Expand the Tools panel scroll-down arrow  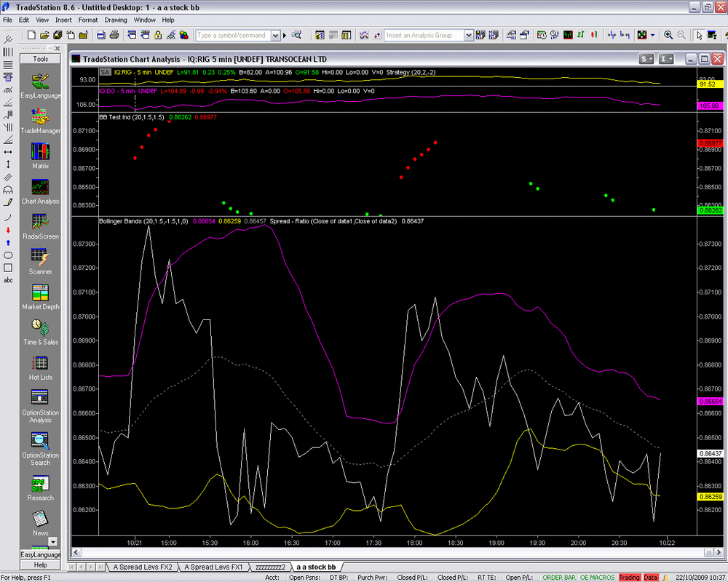coord(53,541)
